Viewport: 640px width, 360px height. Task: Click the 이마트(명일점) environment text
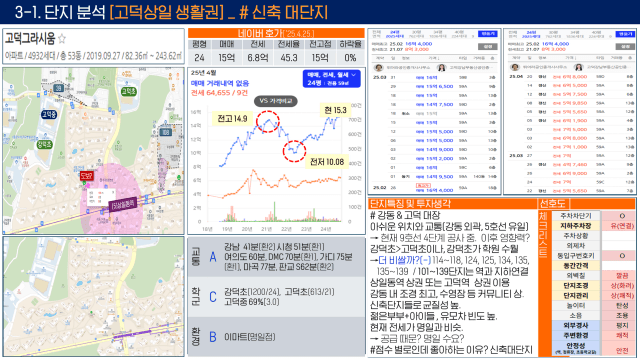[x=249, y=337]
